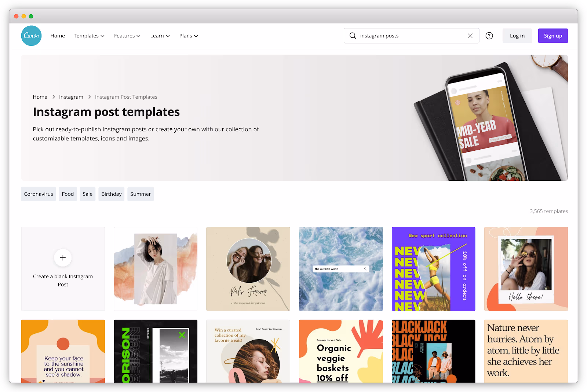The height and width of the screenshot is (392, 587).
Task: Open the Pals Forever template thumbnail
Action: (248, 269)
